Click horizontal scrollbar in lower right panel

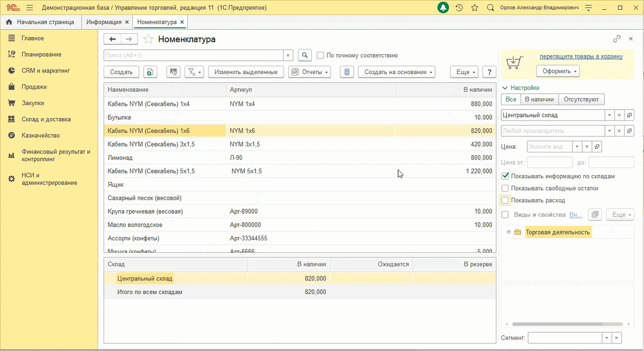pyautogui.click(x=567, y=324)
